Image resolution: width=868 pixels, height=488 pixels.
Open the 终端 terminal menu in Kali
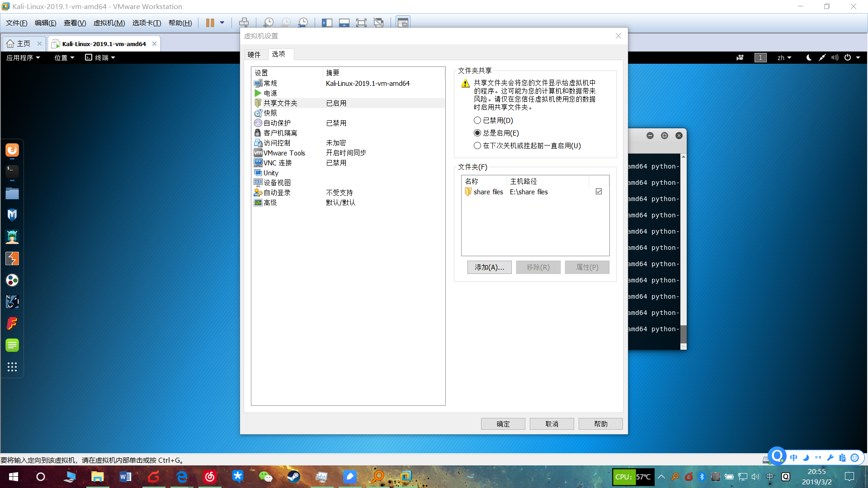100,57
